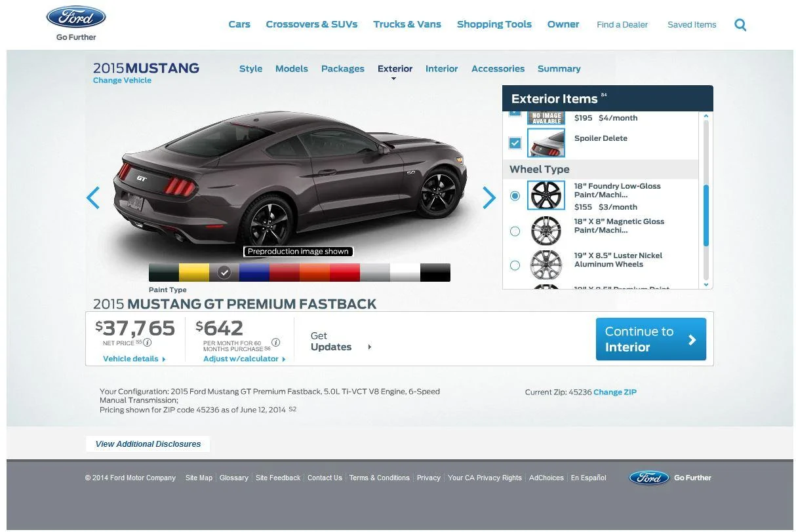The height and width of the screenshot is (532, 796).
Task: Open Crossovers & SUVs menu
Action: pyautogui.click(x=311, y=24)
